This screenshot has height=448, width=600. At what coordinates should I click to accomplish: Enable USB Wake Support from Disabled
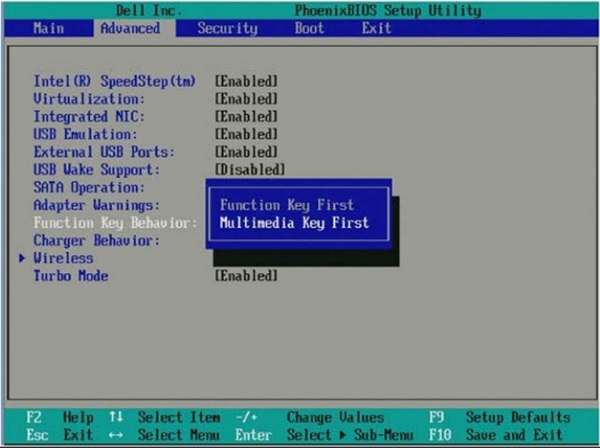coord(250,170)
